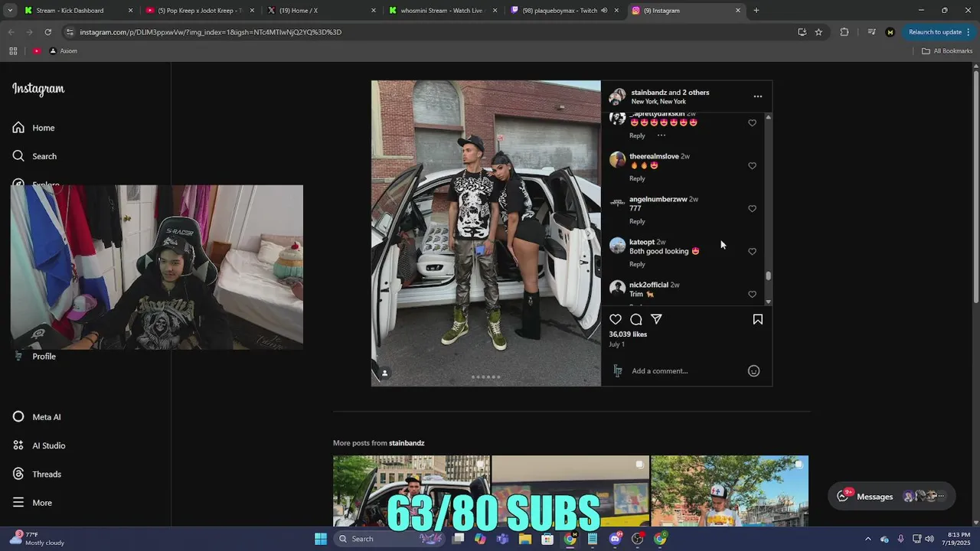Go back in browser history
980x551 pixels.
point(11,32)
